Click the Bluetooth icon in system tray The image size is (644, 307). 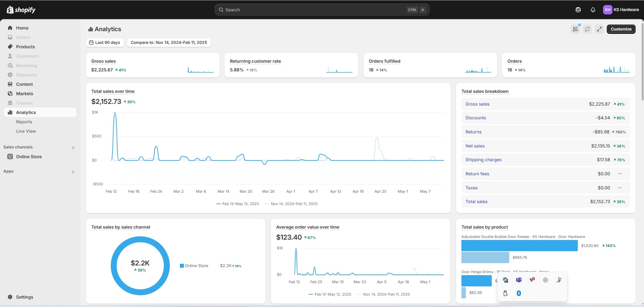click(518, 293)
